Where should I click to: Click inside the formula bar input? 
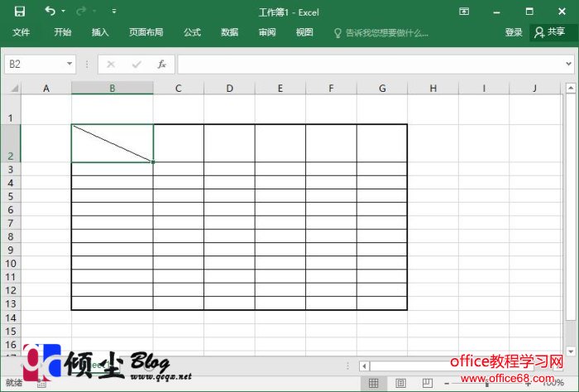point(371,65)
